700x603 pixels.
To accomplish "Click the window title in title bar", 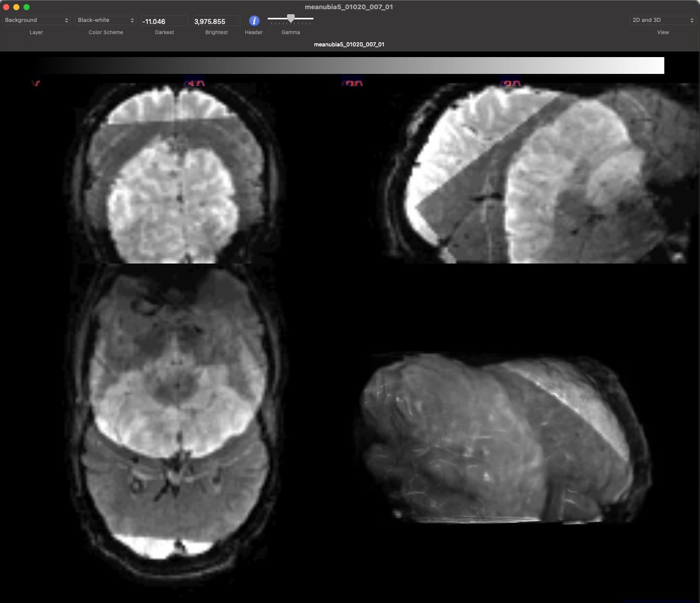I will (349, 7).
